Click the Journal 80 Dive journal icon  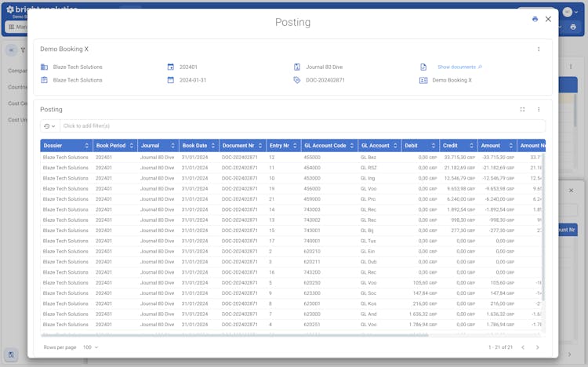coord(297,67)
